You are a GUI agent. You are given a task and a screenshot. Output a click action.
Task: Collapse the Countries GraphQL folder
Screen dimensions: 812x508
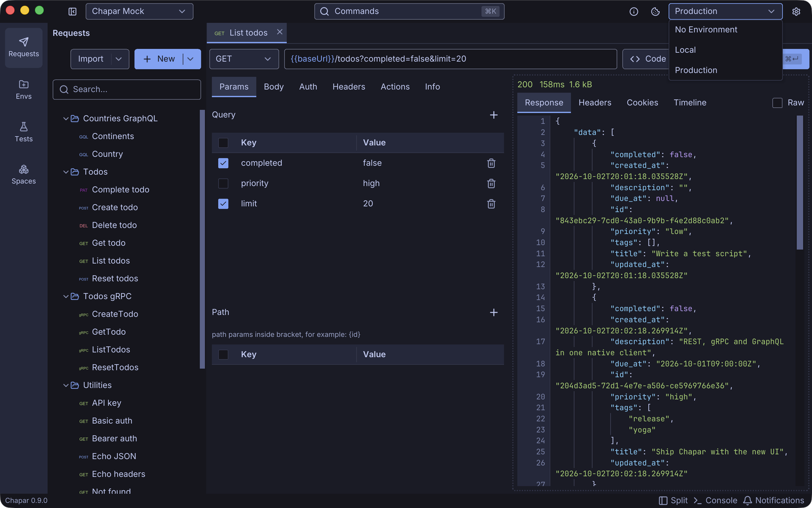(66, 118)
